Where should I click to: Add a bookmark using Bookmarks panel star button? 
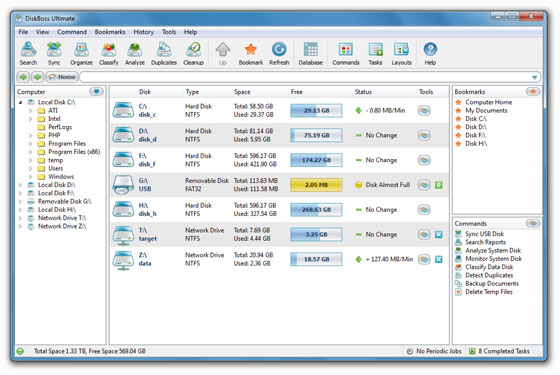click(533, 92)
